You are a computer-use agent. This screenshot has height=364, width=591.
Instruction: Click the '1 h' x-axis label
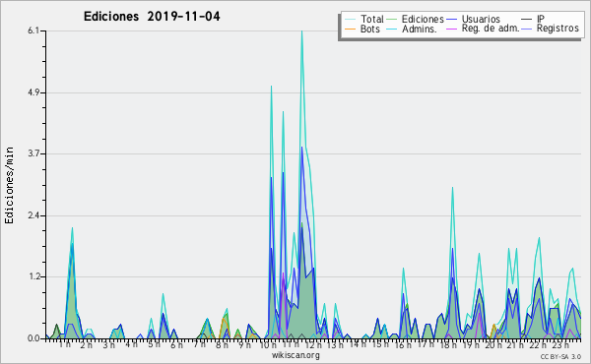pyautogui.click(x=64, y=344)
